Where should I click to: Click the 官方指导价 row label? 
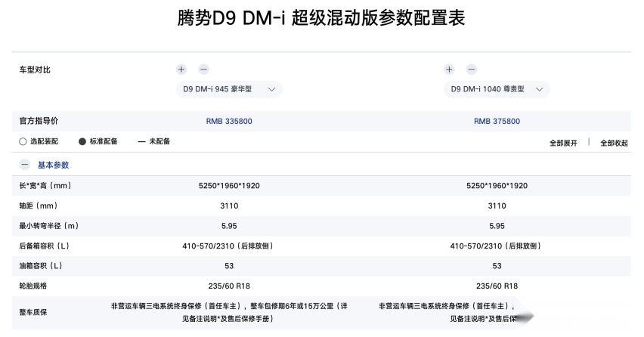pos(39,121)
